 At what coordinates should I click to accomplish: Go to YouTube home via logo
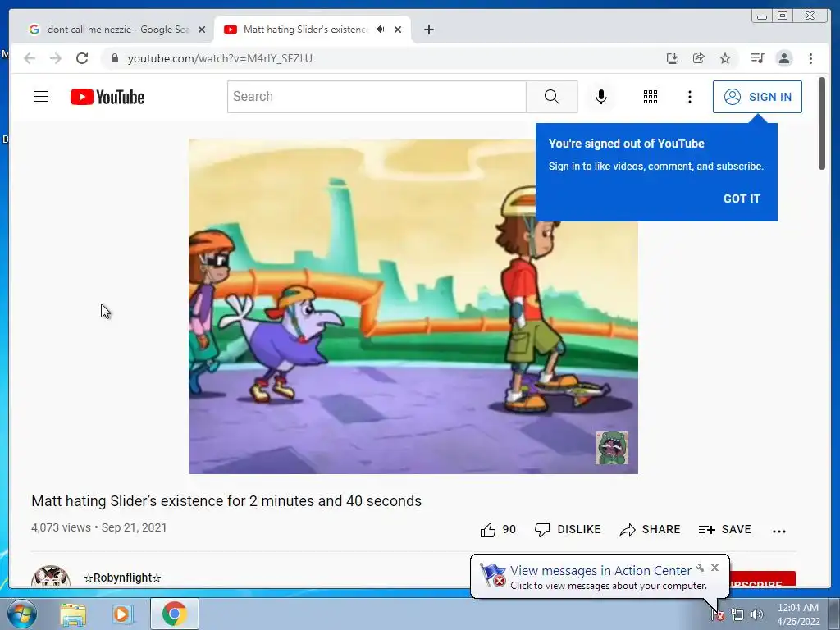coord(107,97)
